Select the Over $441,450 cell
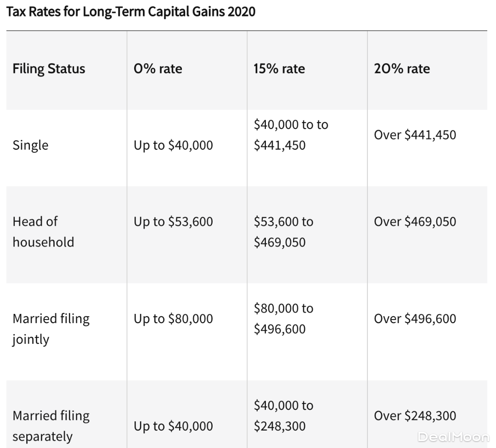 click(x=415, y=135)
